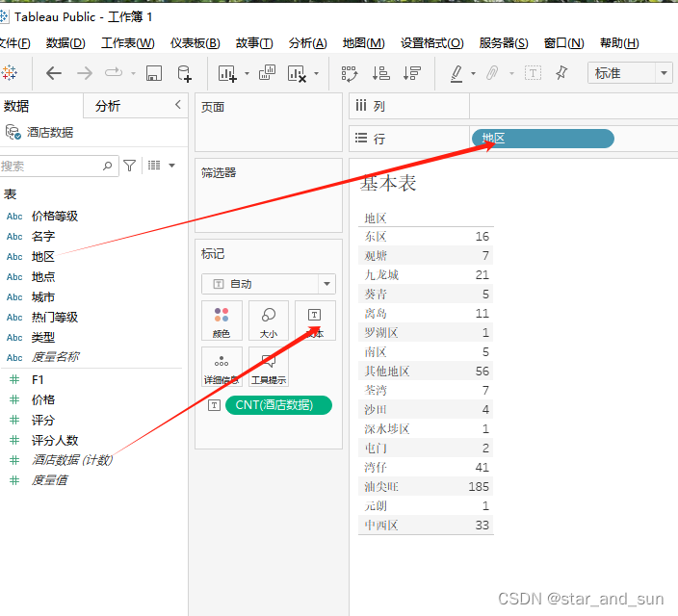678x616 pixels.
Task: Click the sort ascending icon
Action: tap(381, 73)
